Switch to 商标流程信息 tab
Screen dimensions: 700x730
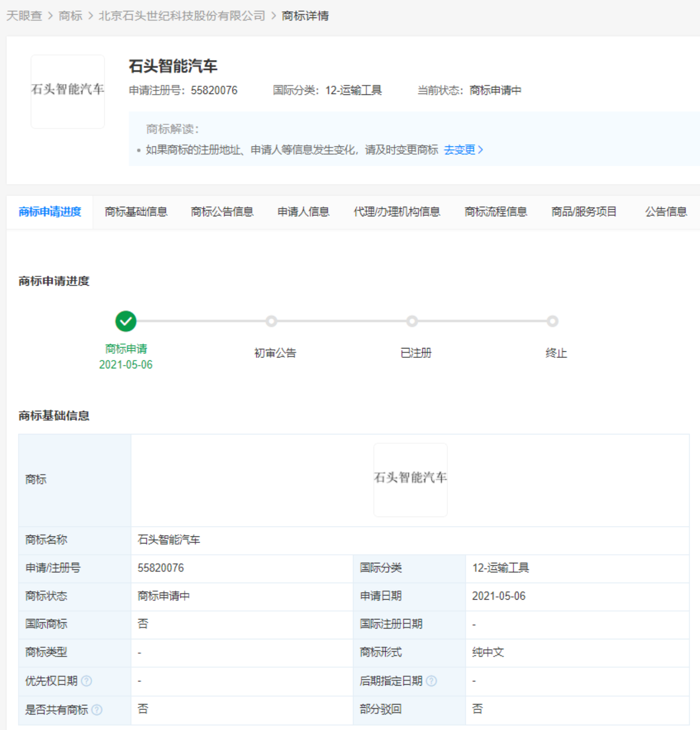[x=496, y=212]
